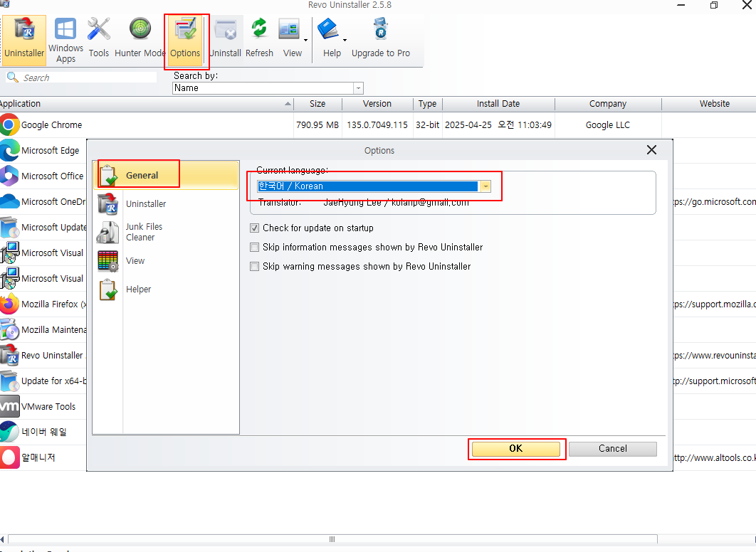The image size is (756, 552).
Task: Enable Skip warning messages checkbox
Action: 255,266
